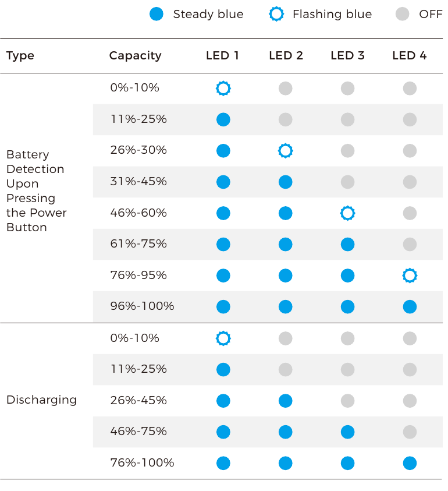Viewport: 448px width, 491px height.
Task: Select flashing LED 3 in the 46%-60% row
Action: tap(347, 213)
